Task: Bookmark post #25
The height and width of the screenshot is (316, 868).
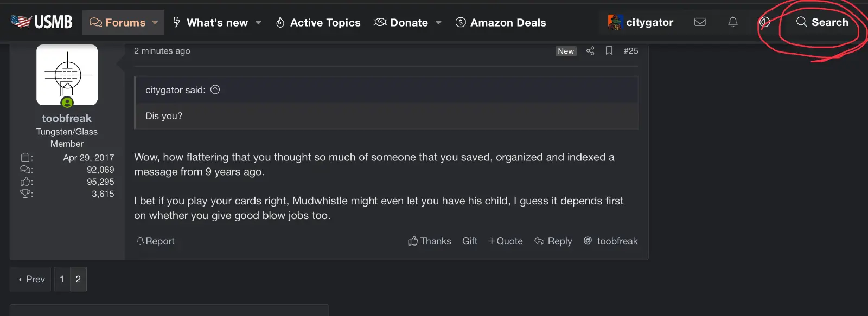Action: (x=609, y=51)
